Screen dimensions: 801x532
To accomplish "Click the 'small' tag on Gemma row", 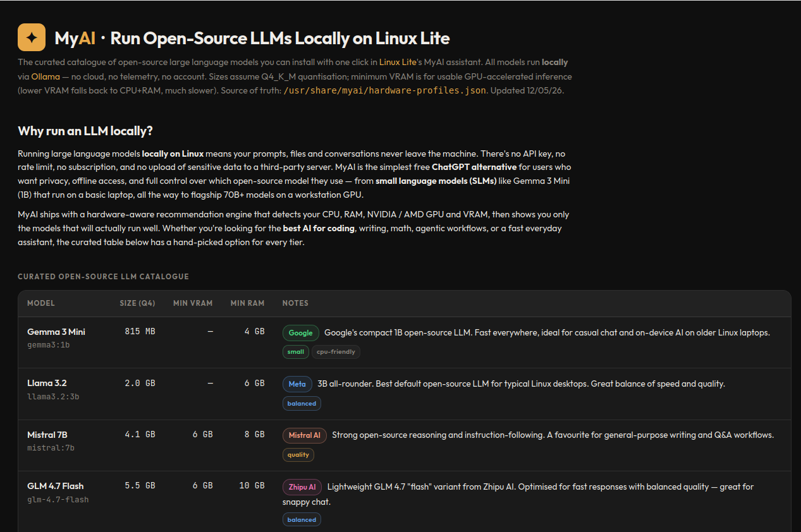I will tap(296, 351).
